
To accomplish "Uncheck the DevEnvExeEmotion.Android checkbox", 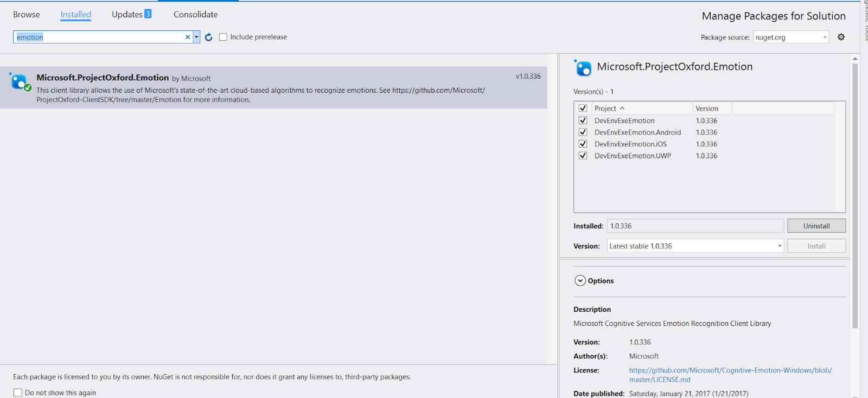I will pos(583,132).
